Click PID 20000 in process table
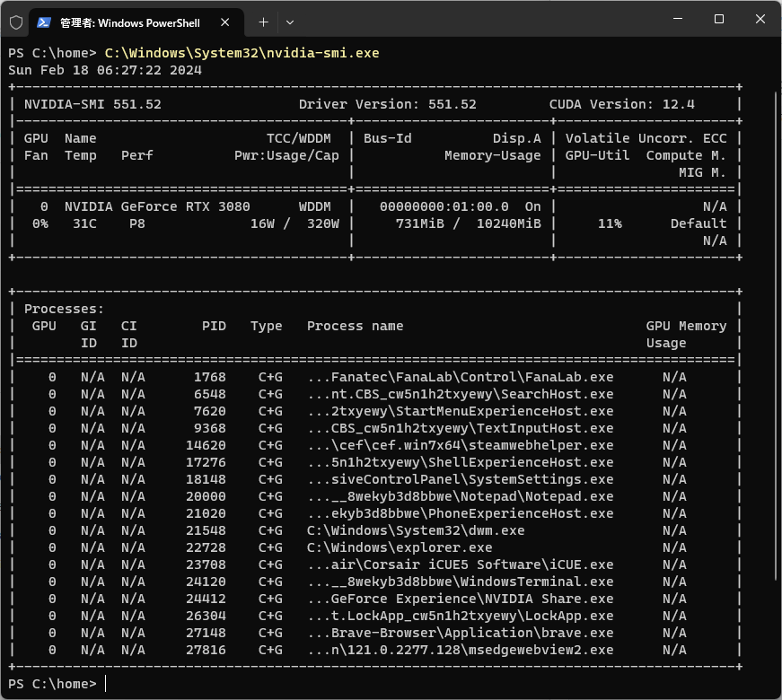Screen dimensions: 782x700 pyautogui.click(x=206, y=496)
